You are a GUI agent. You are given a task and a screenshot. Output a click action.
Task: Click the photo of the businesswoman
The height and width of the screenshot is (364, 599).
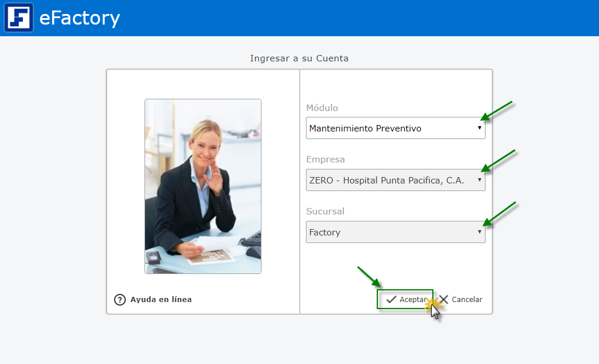click(x=203, y=186)
